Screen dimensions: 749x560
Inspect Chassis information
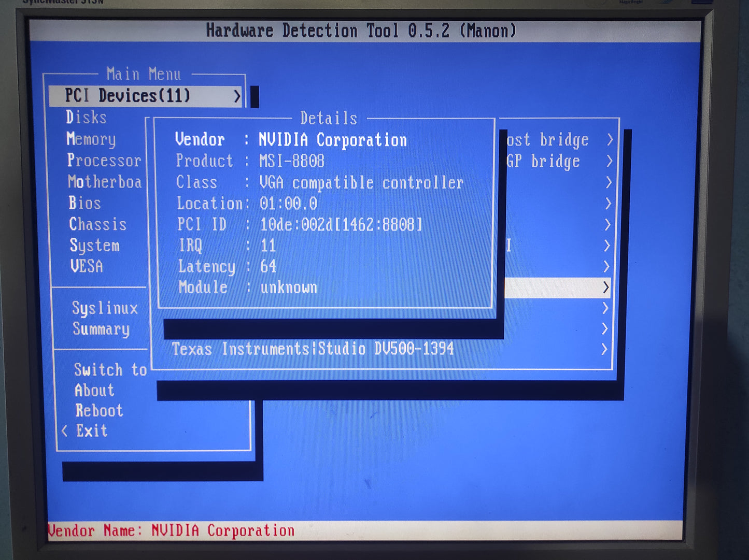[97, 225]
